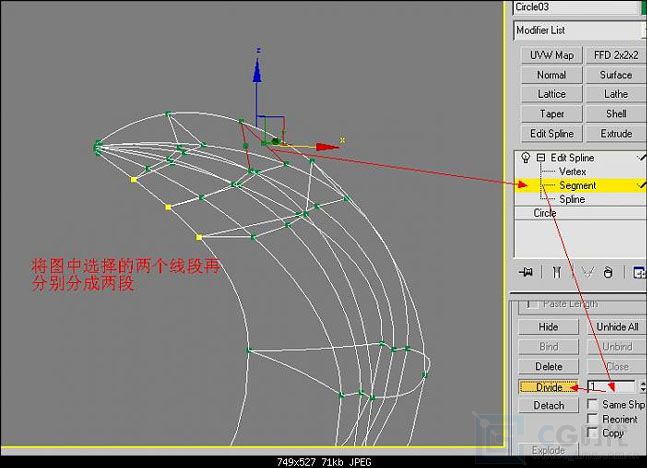Click the '749x527 71kb JPEG' image info text
The image size is (647, 468).
(324, 462)
